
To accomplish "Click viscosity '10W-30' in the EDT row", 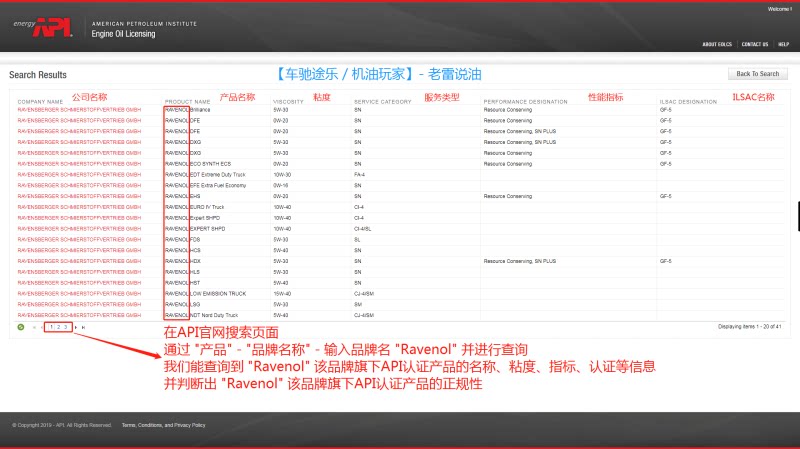I will (282, 174).
